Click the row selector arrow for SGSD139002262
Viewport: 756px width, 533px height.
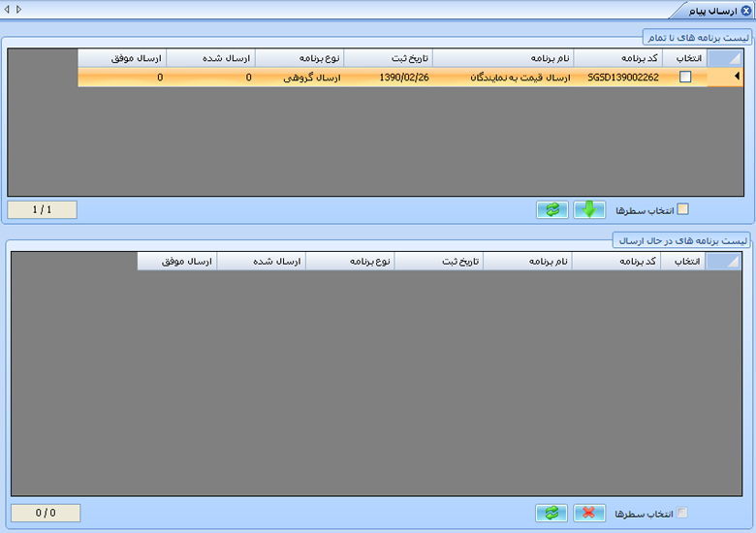(x=725, y=77)
